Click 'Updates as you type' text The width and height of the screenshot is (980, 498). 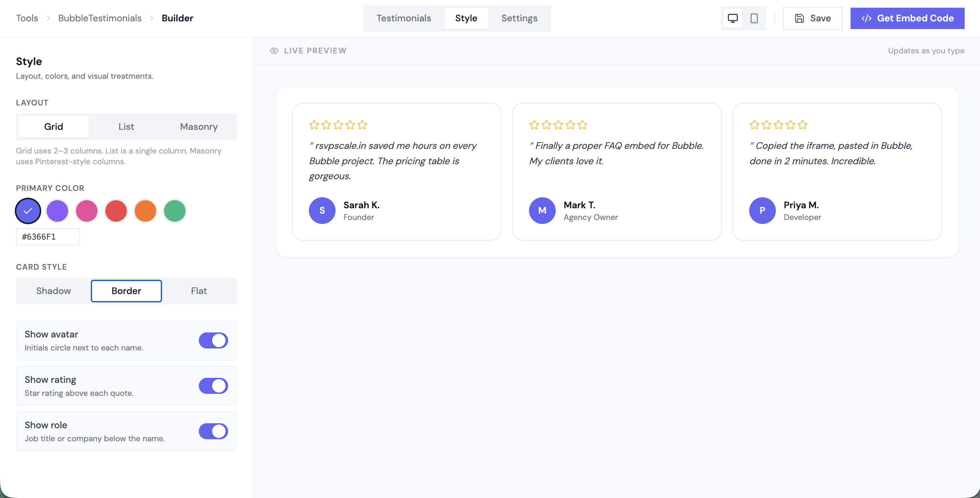click(926, 51)
